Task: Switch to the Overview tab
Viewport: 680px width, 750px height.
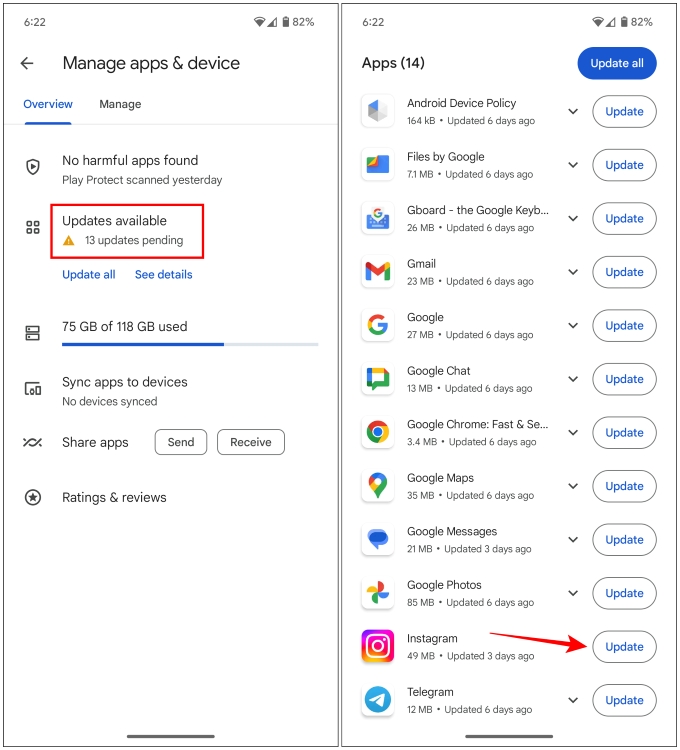Action: [x=48, y=104]
